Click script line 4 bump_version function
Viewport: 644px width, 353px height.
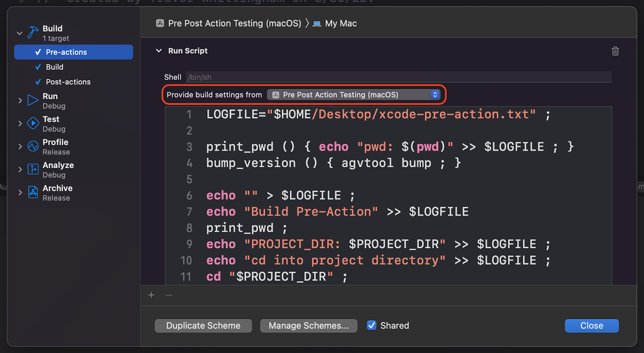pyautogui.click(x=334, y=163)
